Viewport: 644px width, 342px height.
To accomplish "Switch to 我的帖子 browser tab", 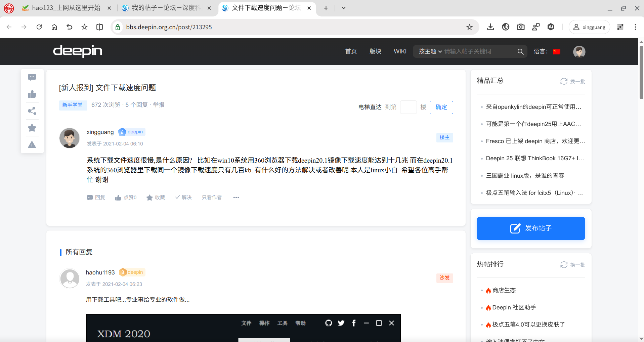I will point(167,8).
